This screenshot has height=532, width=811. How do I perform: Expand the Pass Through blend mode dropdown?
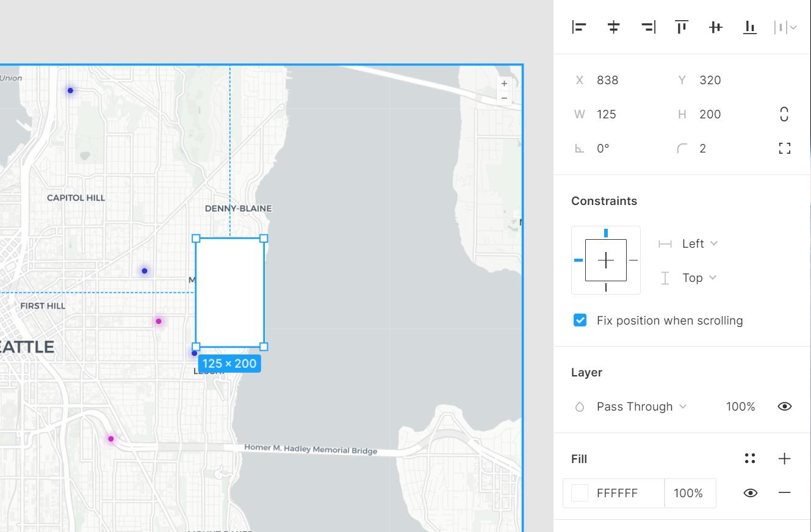[x=641, y=406]
